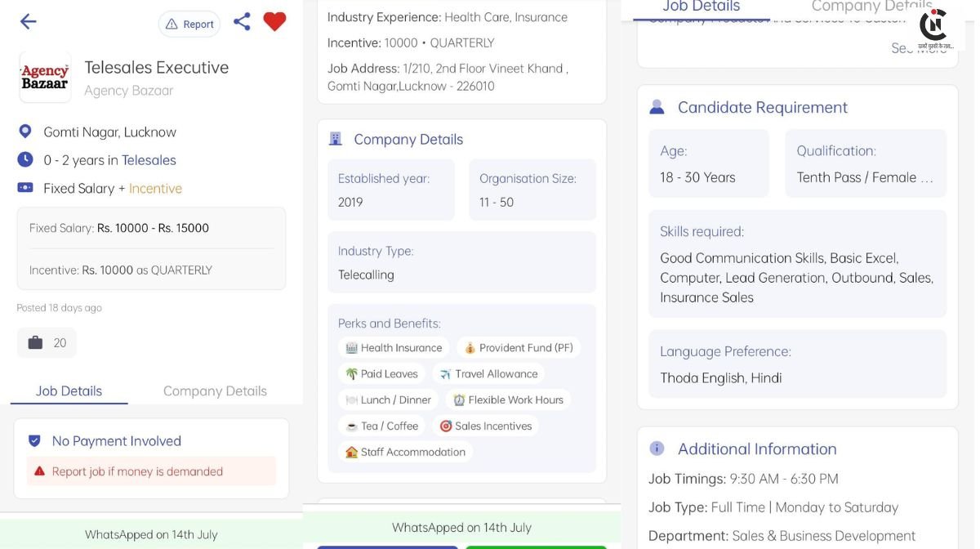Click the orange Incentive link

155,188
